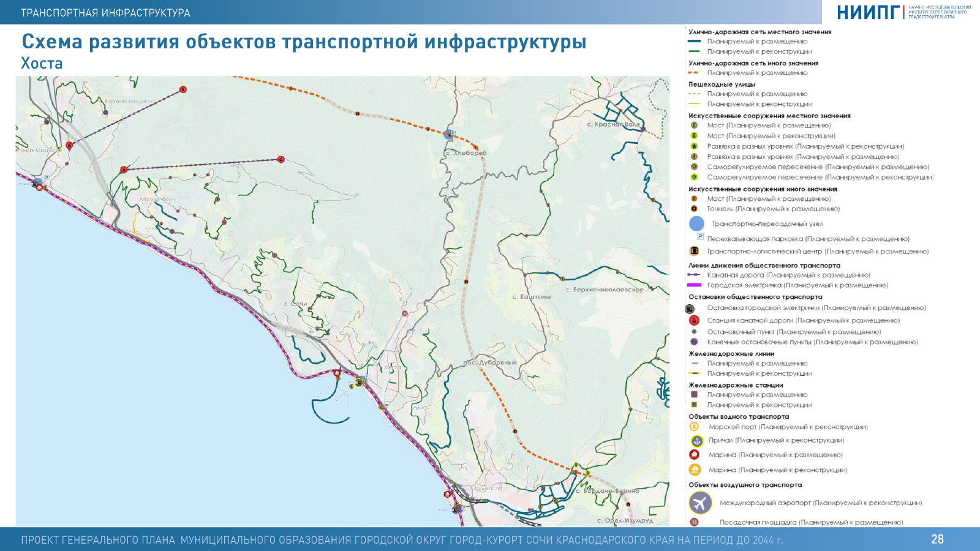980x551 pixels.
Task: Click the magenta Городская электричка line sample
Action: 694,285
